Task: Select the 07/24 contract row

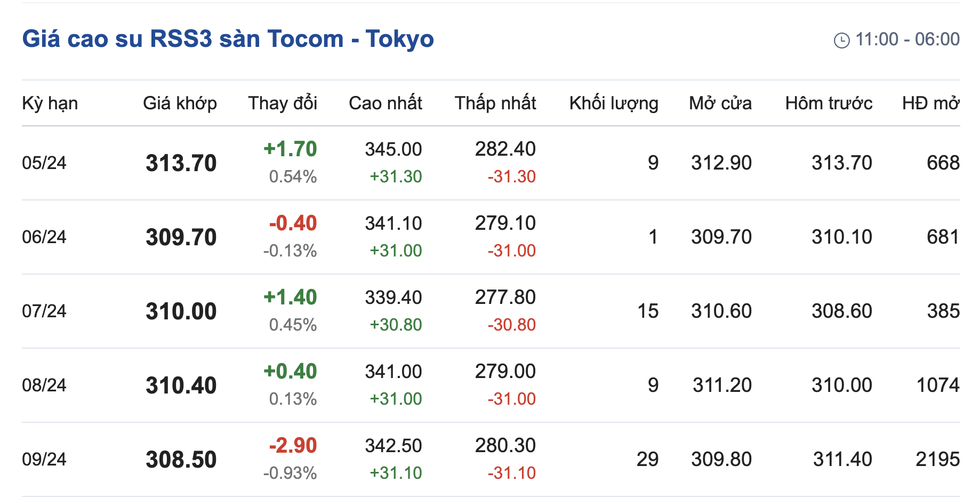Action: [44, 311]
